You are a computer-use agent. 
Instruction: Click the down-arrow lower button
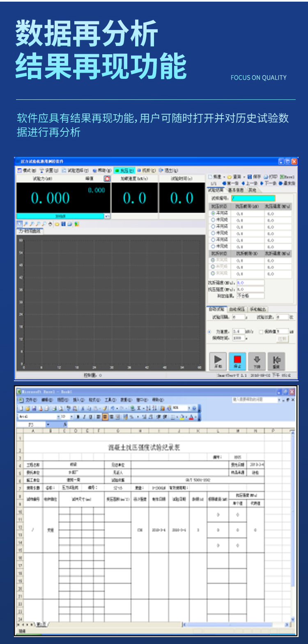tap(257, 361)
